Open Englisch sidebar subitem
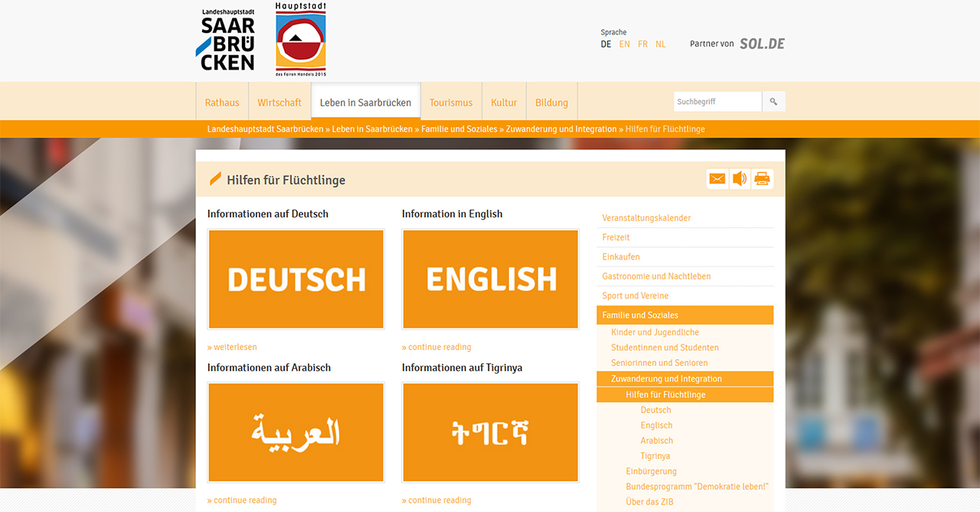Image resolution: width=980 pixels, height=512 pixels. click(657, 426)
